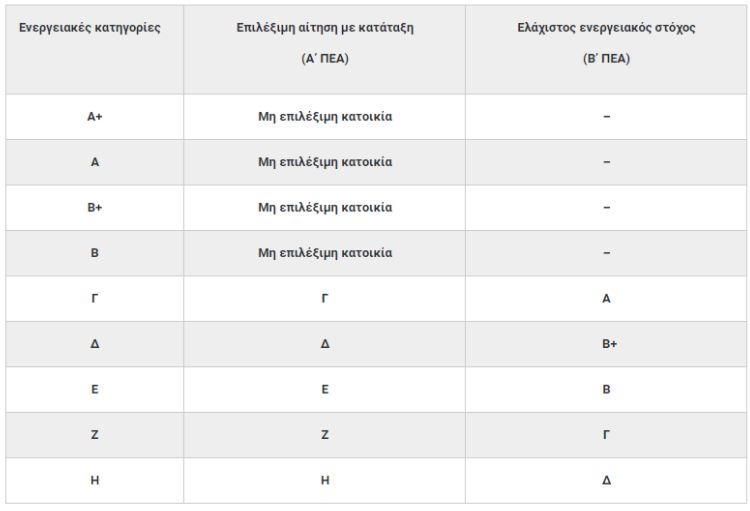750x511 pixels.
Task: Click the (Α΄ ΠΕΑ) subtitle text
Action: click(x=325, y=59)
